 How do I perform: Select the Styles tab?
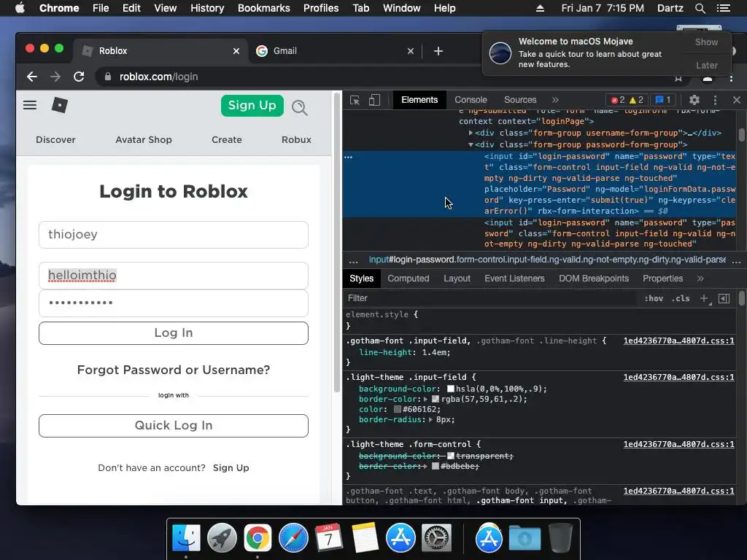(x=362, y=279)
